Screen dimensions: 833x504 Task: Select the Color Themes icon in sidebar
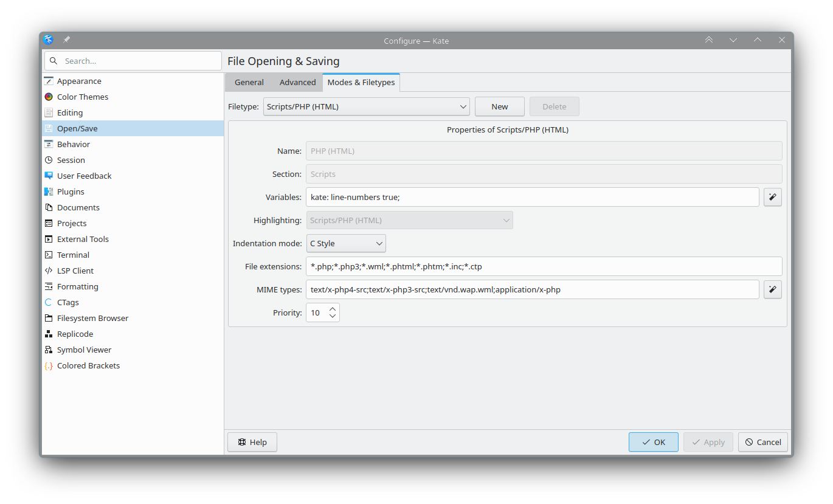coord(49,97)
